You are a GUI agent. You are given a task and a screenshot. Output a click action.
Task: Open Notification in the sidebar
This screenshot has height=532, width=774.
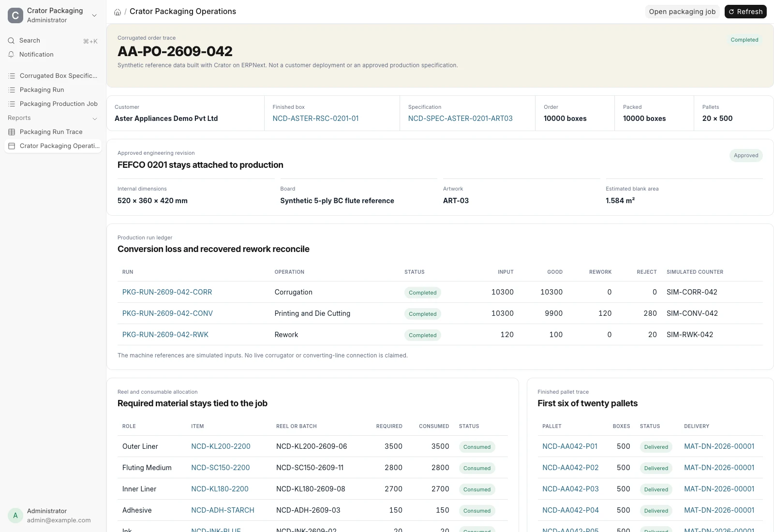click(53, 55)
